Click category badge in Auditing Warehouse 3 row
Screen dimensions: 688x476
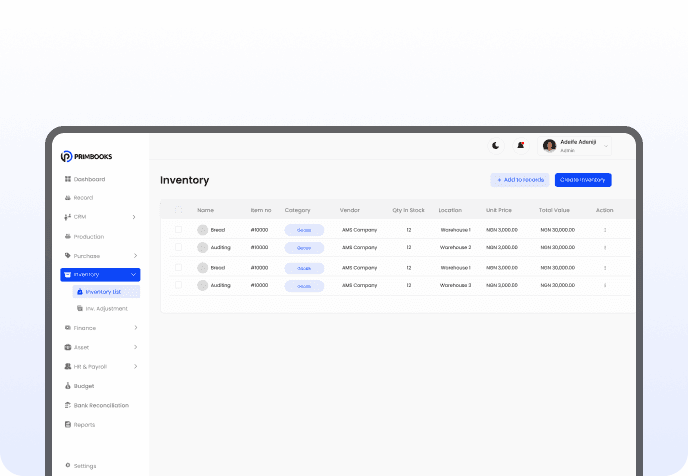pyautogui.click(x=304, y=286)
